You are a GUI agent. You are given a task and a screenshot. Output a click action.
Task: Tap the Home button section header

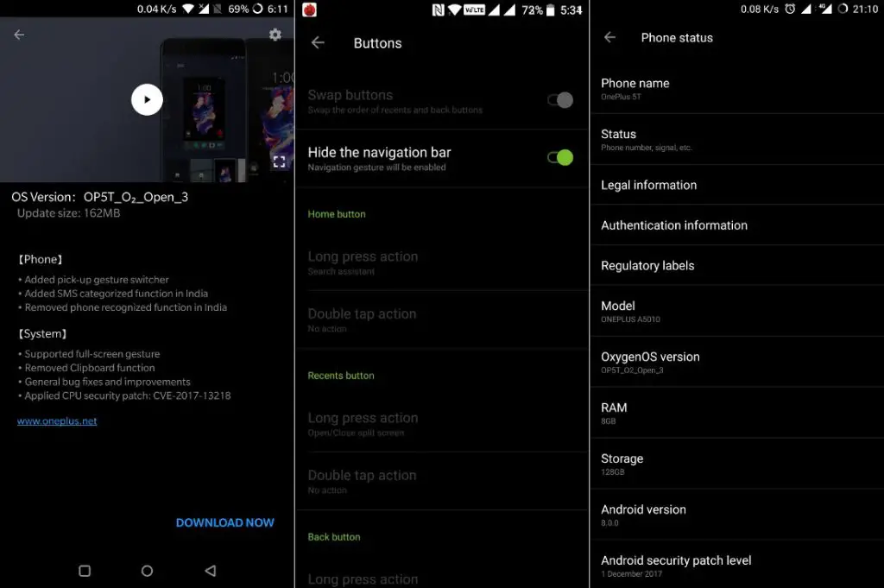point(337,214)
